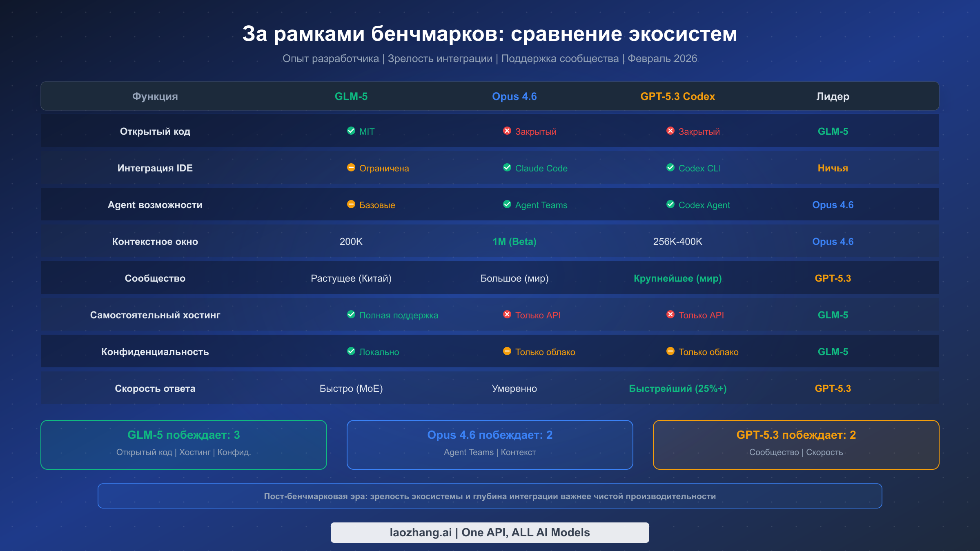The height and width of the screenshot is (551, 980).
Task: Click the post-benchmark era note at the bottom
Action: coord(490,496)
